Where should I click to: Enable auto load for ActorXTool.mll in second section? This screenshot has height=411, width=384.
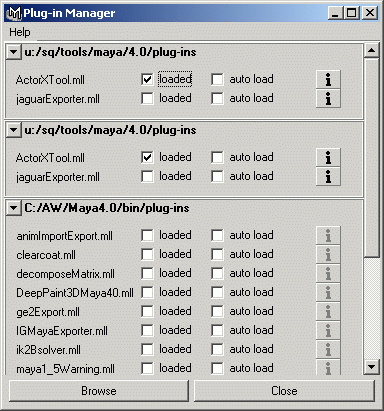point(217,157)
